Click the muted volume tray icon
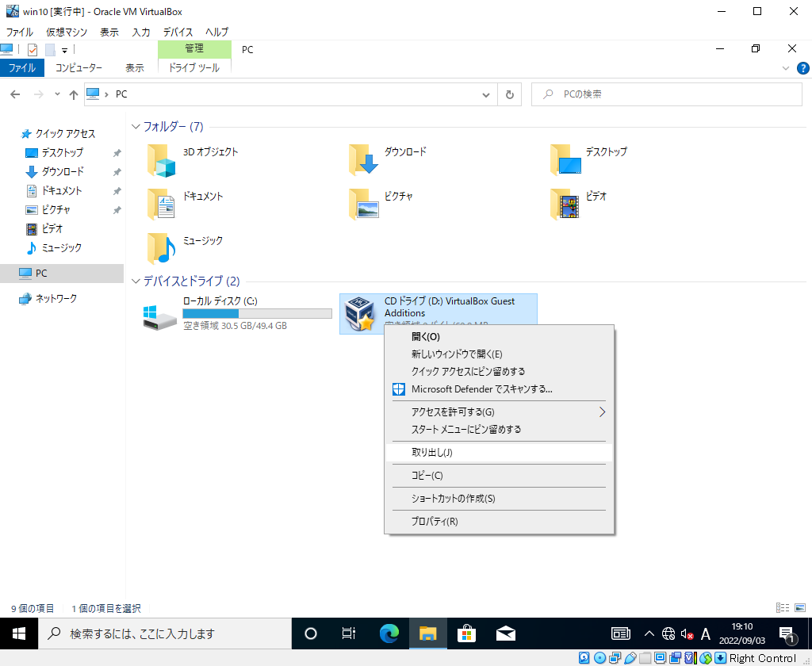This screenshot has width=812, height=666. 687,633
